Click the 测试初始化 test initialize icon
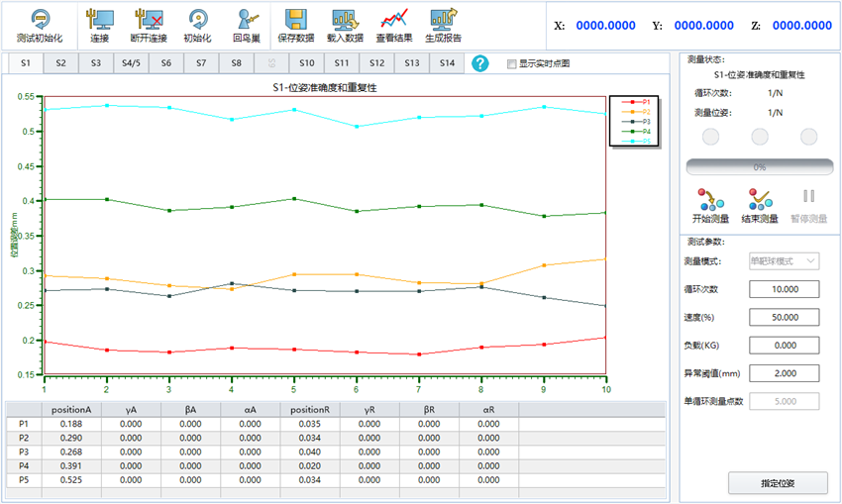842x504 pixels. [40, 19]
